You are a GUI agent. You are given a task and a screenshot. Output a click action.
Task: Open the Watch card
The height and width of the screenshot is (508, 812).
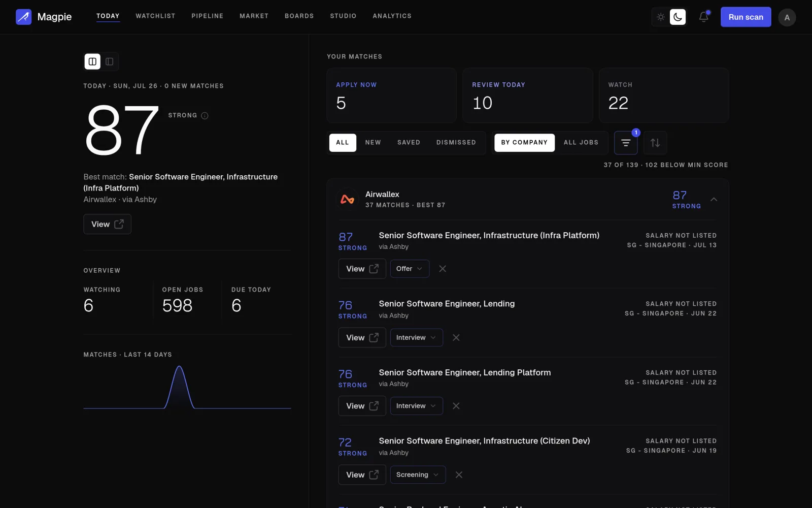(664, 96)
